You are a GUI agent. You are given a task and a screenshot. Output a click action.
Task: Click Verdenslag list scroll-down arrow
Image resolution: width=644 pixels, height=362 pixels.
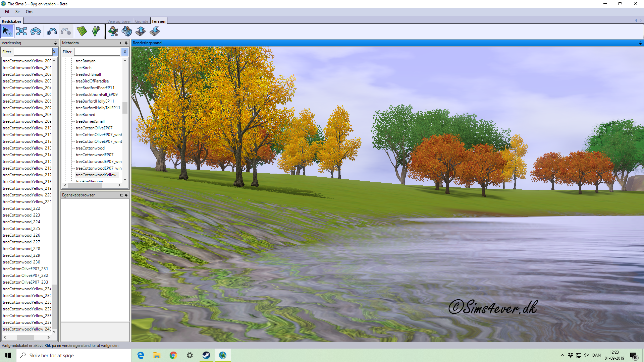coord(54,332)
